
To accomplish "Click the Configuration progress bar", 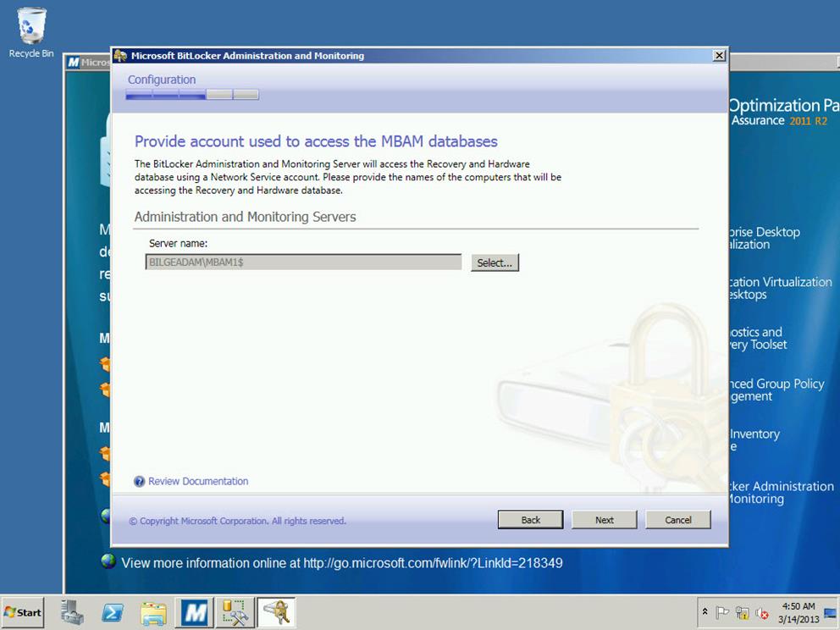I will point(192,95).
